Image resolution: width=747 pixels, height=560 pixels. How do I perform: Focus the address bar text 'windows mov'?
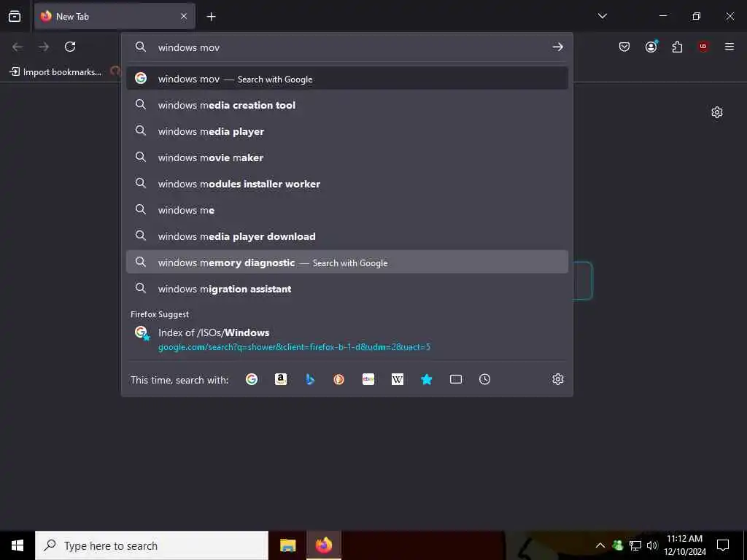pos(189,47)
